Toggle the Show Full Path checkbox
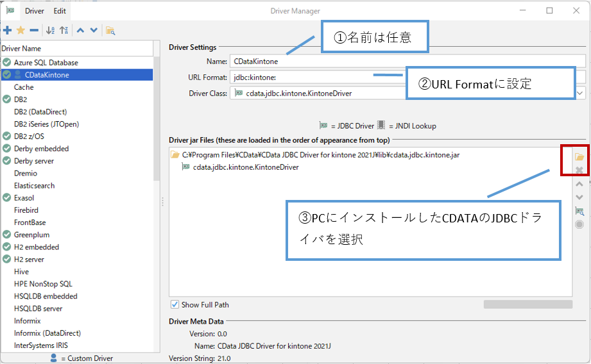 click(175, 304)
